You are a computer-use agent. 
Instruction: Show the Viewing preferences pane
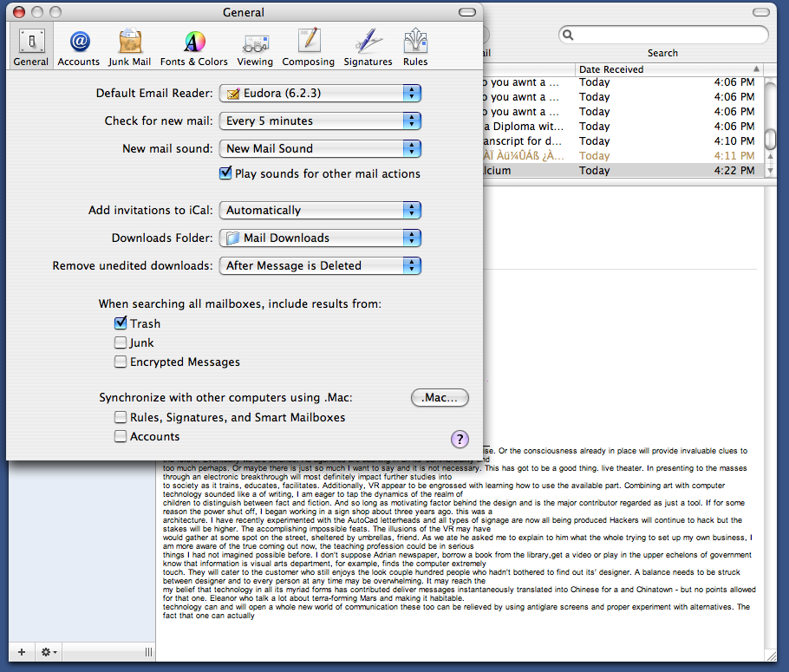tap(255, 48)
